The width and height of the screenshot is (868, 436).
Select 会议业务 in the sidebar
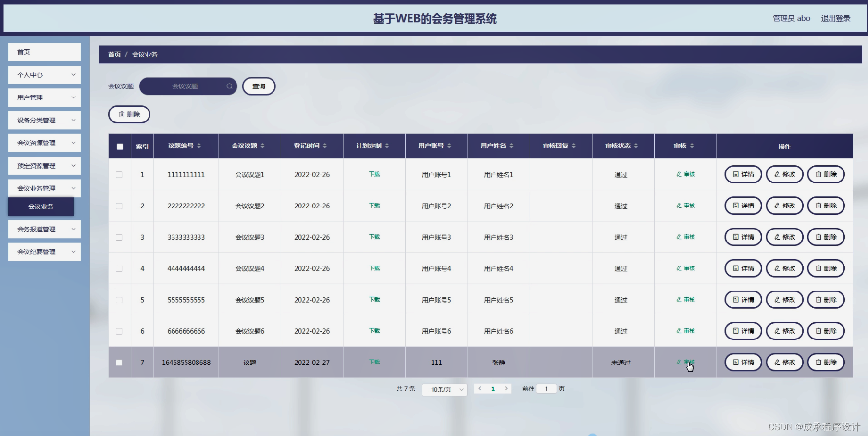point(41,206)
